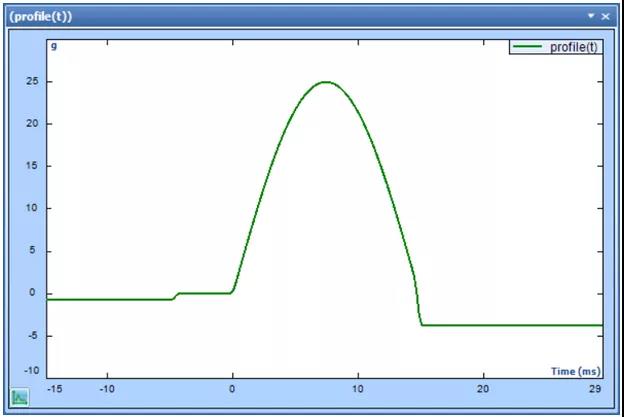Click the curve's flat tail after 15 ms
Viewport: 624px width, 417px height.
click(510, 325)
